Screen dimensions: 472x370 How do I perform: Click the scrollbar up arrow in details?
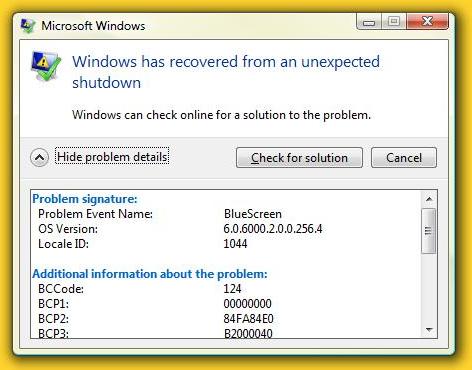pyautogui.click(x=429, y=199)
